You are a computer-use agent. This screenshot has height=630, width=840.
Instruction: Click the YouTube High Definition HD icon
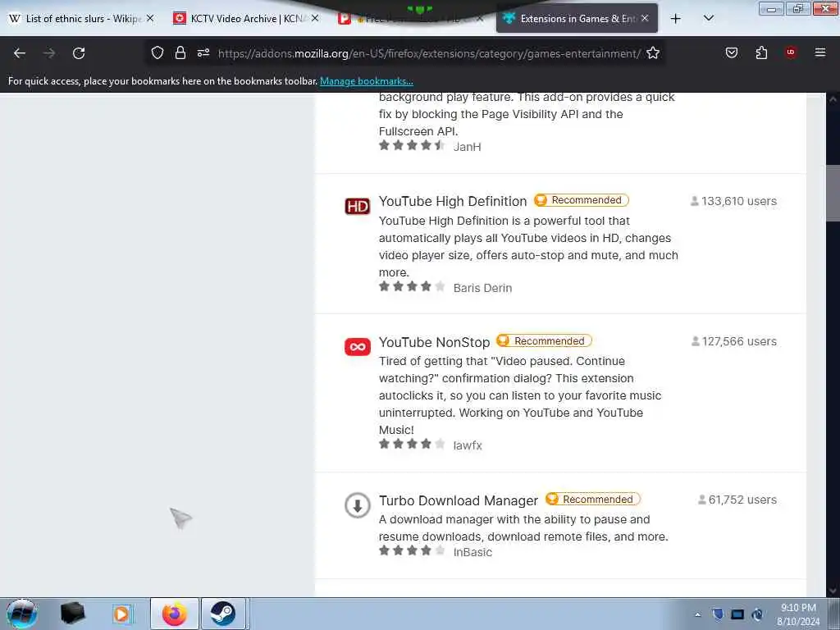[358, 206]
